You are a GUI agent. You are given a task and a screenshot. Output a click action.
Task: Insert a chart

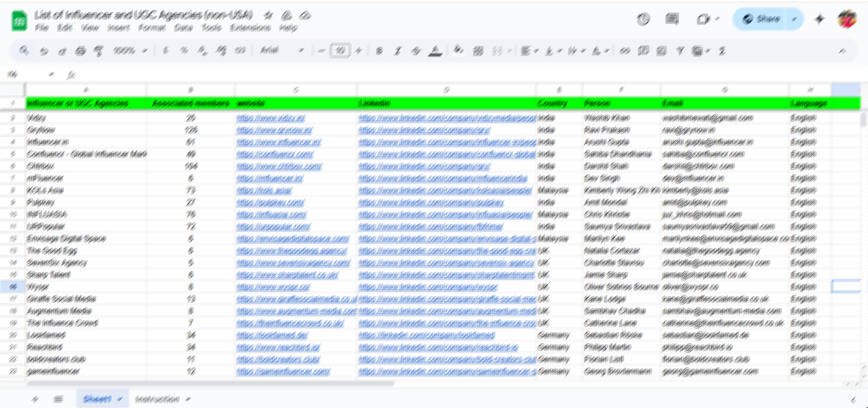(661, 51)
